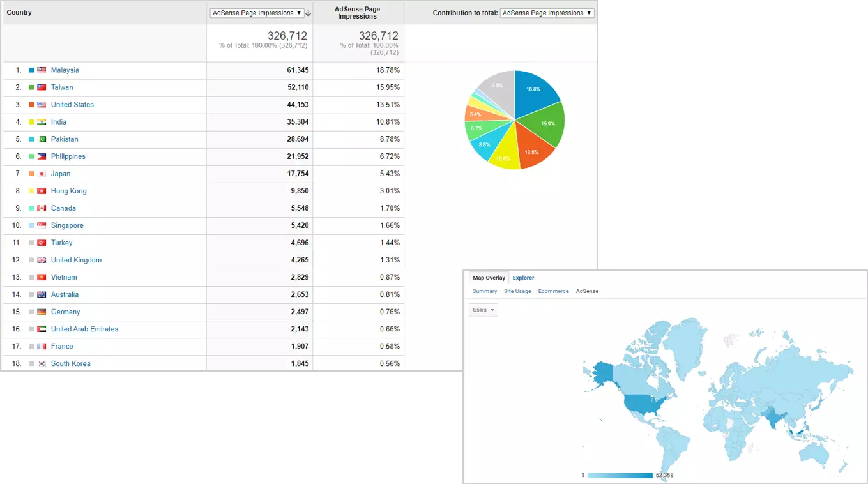Click the Japan flag icon

click(42, 174)
